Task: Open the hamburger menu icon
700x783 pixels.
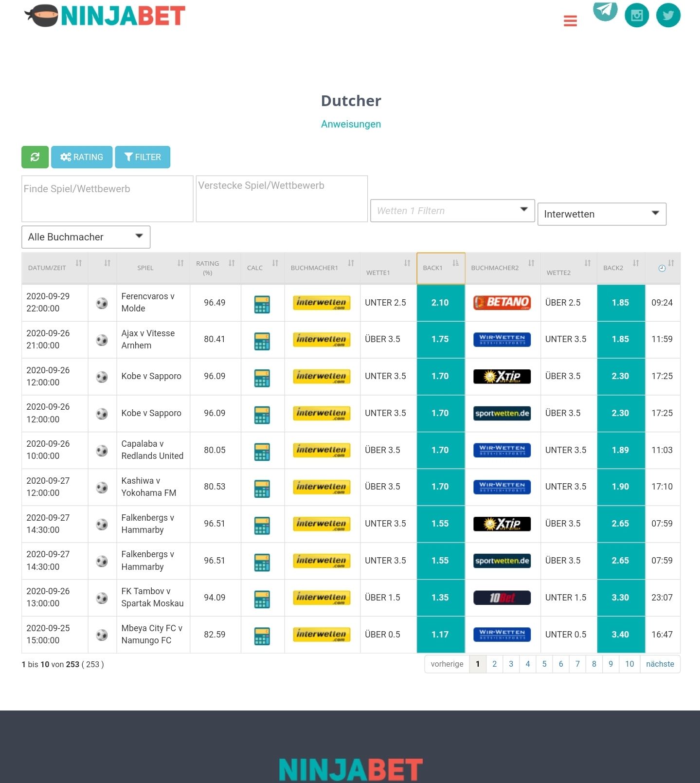Action: click(x=570, y=21)
